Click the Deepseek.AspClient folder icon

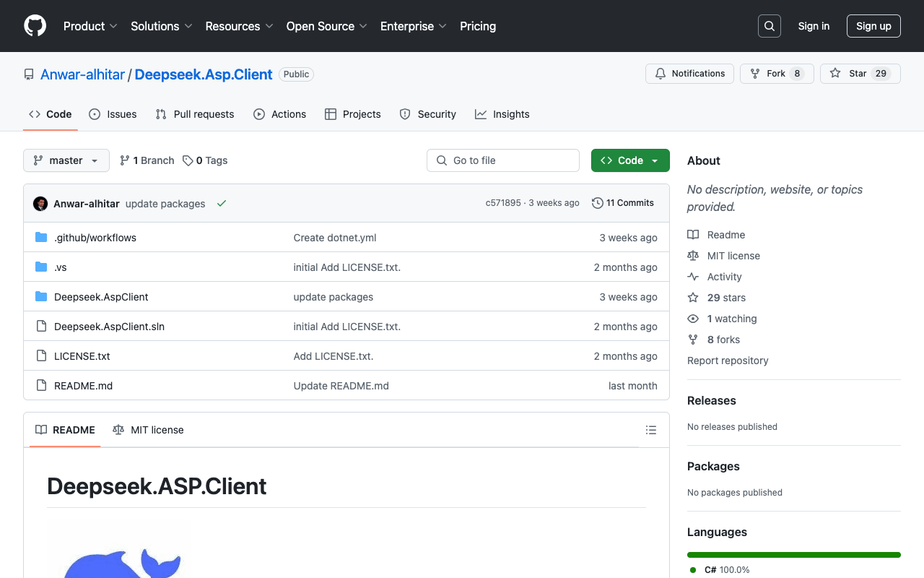(x=41, y=297)
